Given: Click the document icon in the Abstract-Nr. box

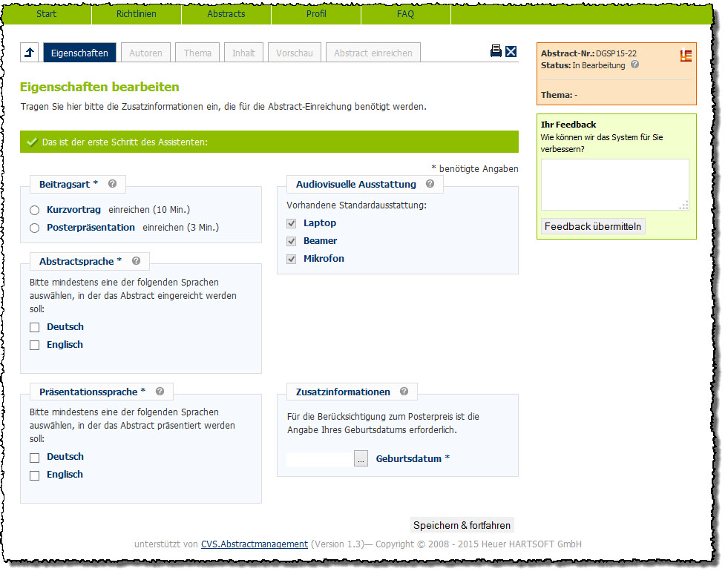Looking at the screenshot, I should coord(686,56).
